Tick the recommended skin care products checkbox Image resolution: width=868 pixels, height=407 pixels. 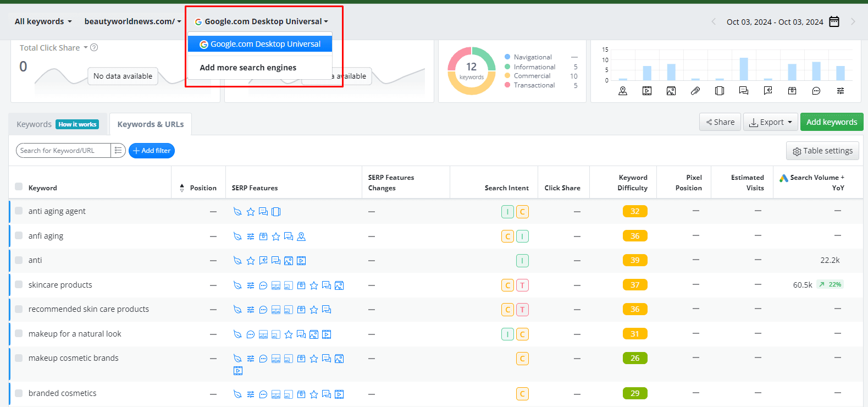click(19, 309)
